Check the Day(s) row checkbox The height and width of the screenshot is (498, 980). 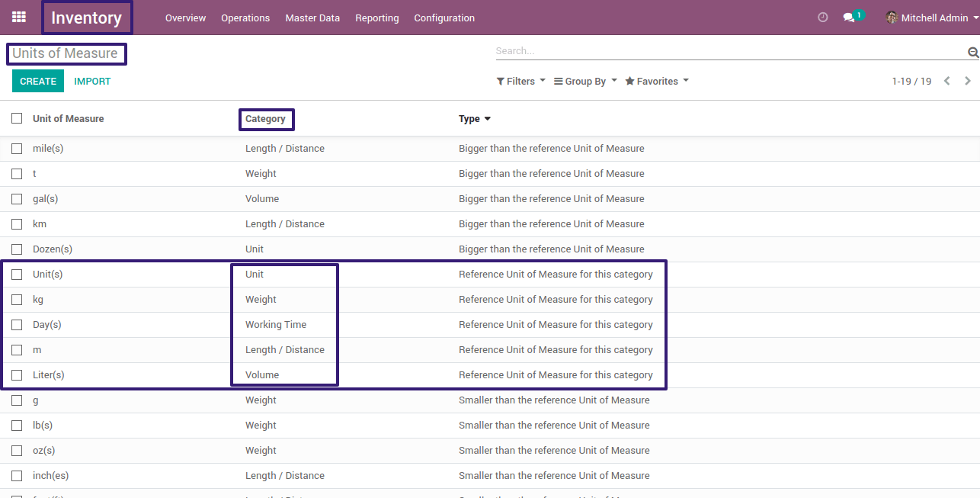point(17,325)
